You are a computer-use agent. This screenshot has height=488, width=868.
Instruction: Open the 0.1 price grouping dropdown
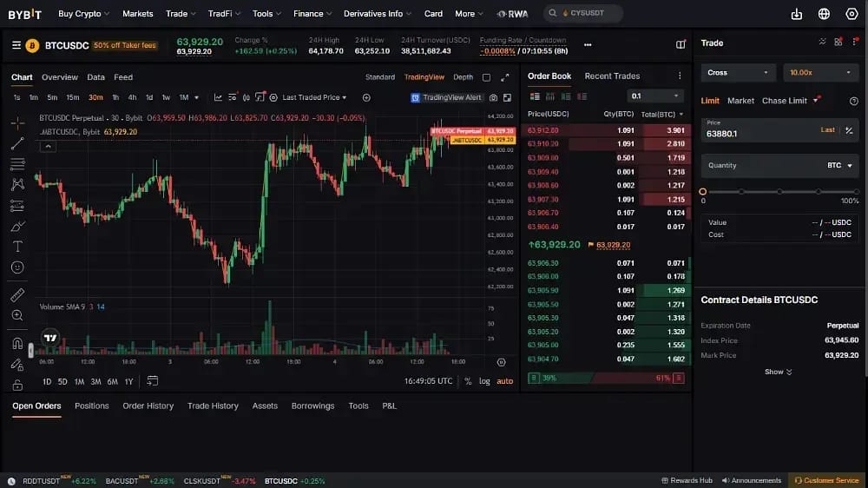pyautogui.click(x=655, y=96)
